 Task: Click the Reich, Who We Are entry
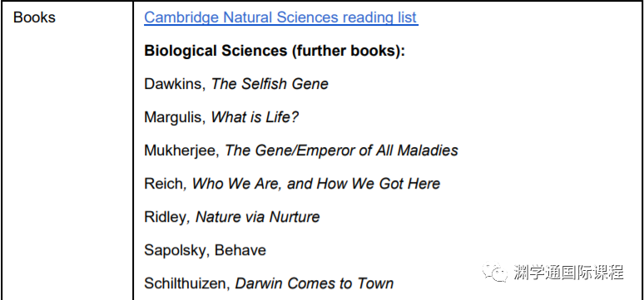coord(292,184)
